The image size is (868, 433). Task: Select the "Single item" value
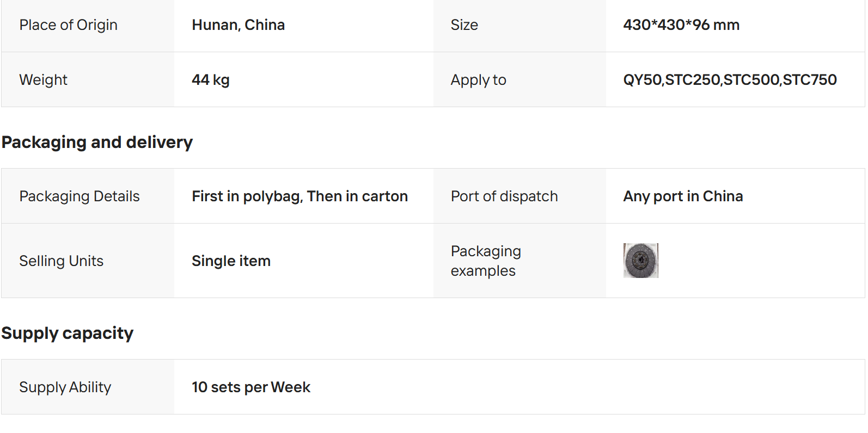[231, 261]
